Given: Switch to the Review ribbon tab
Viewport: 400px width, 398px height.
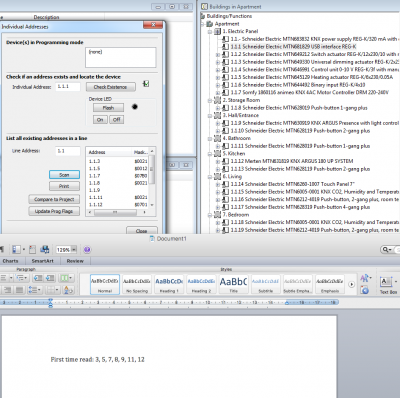Looking at the screenshot, I should tap(75, 261).
